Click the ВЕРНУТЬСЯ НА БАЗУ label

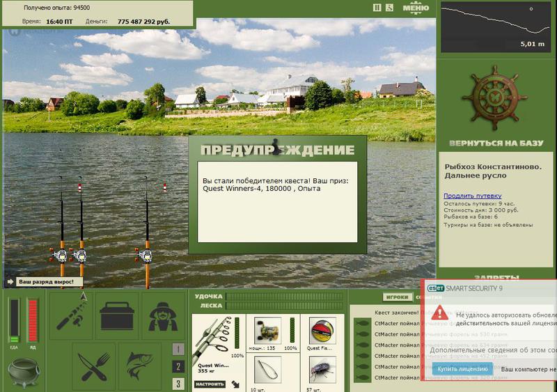496,143
